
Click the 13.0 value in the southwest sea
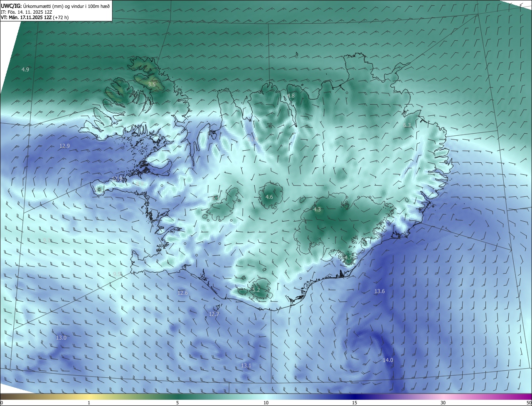(x=61, y=338)
